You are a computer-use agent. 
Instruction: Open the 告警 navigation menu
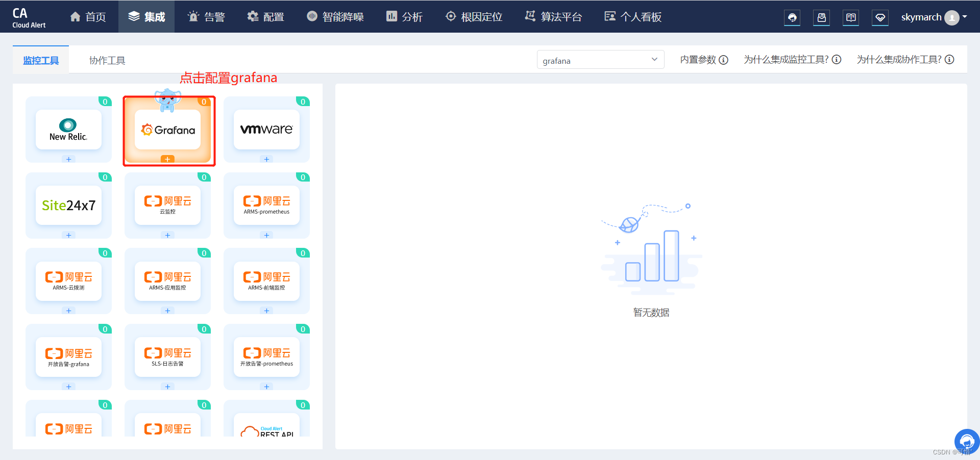206,17
